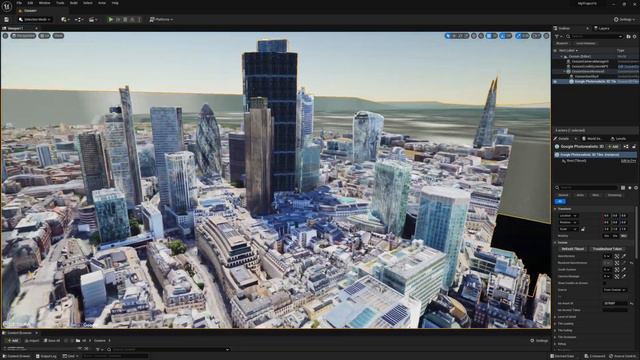Click the Add component button in Details
Screen dimensions: 640x360
[613, 147]
